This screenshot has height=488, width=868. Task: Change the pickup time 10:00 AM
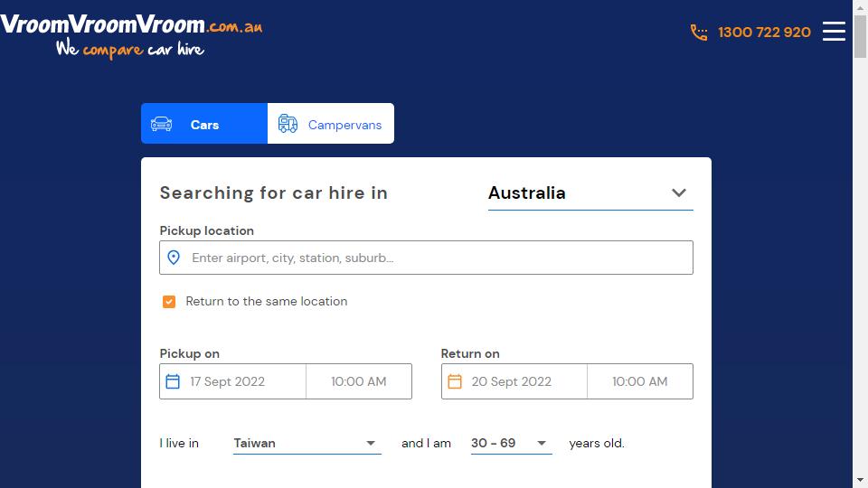(x=359, y=381)
